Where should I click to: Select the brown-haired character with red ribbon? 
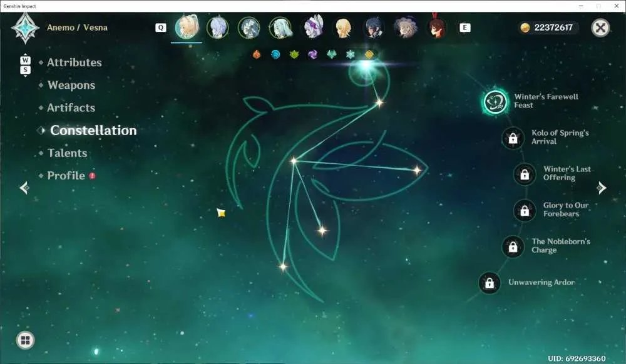pyautogui.click(x=437, y=27)
